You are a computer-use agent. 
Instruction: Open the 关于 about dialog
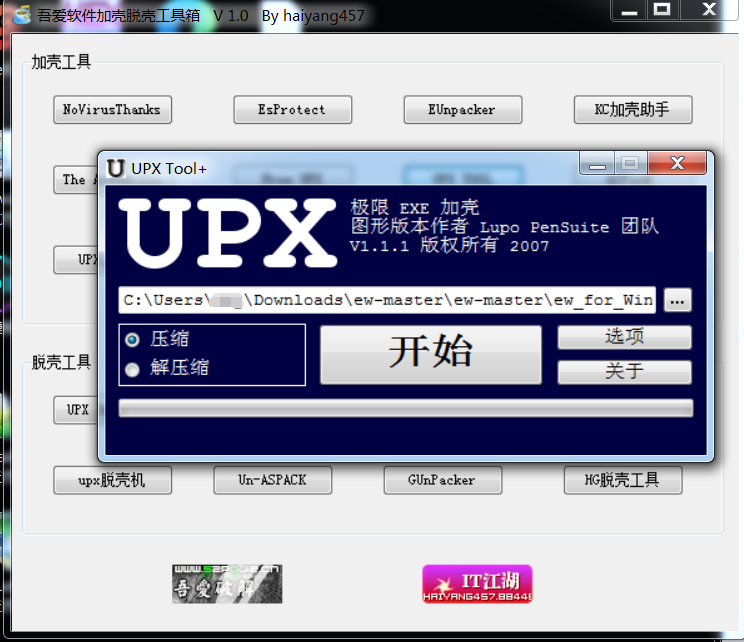coord(624,372)
